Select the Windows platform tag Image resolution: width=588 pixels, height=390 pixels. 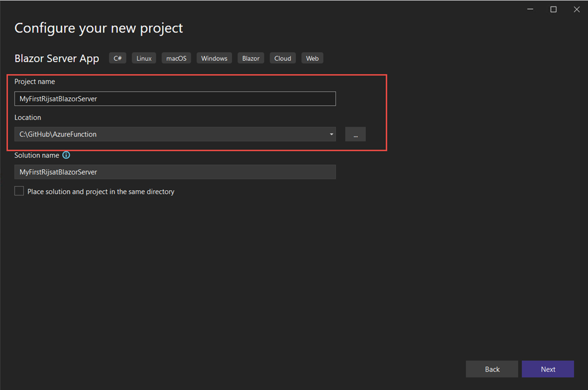tap(214, 59)
